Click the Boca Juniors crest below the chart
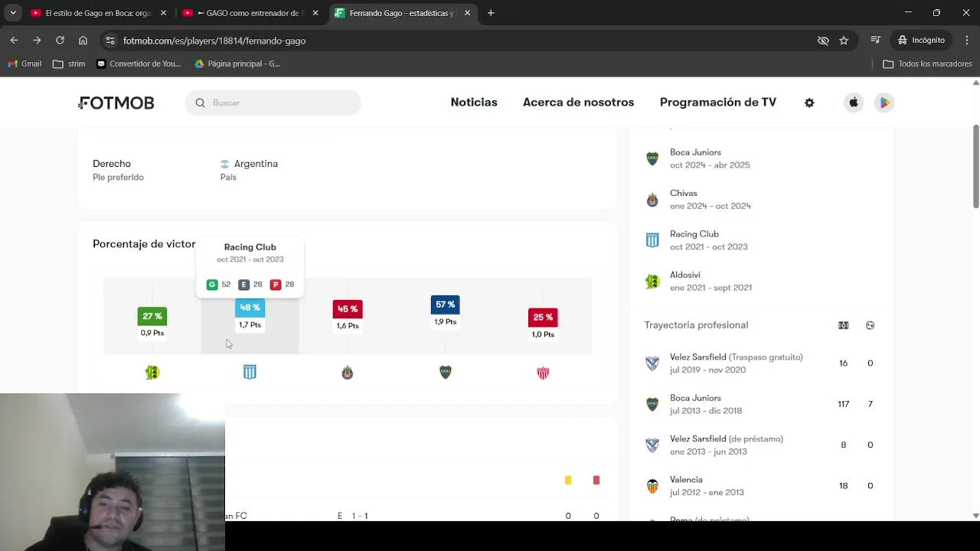980x551 pixels. [446, 373]
